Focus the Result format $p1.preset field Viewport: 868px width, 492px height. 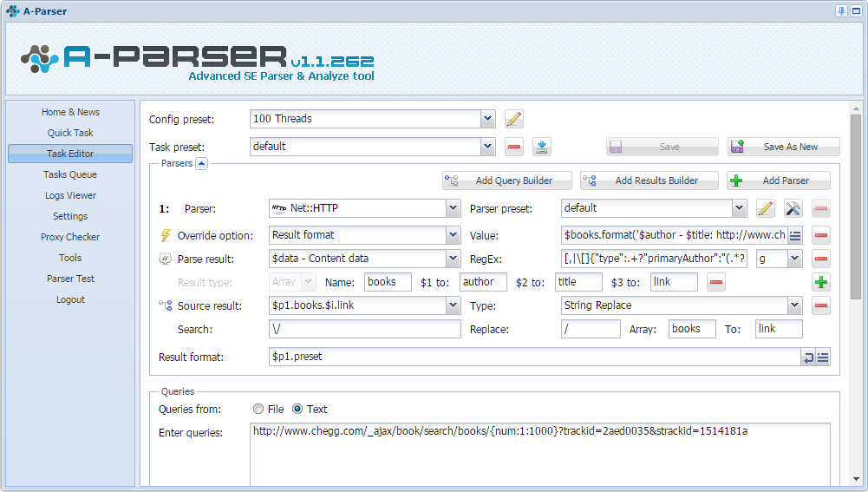(x=535, y=357)
